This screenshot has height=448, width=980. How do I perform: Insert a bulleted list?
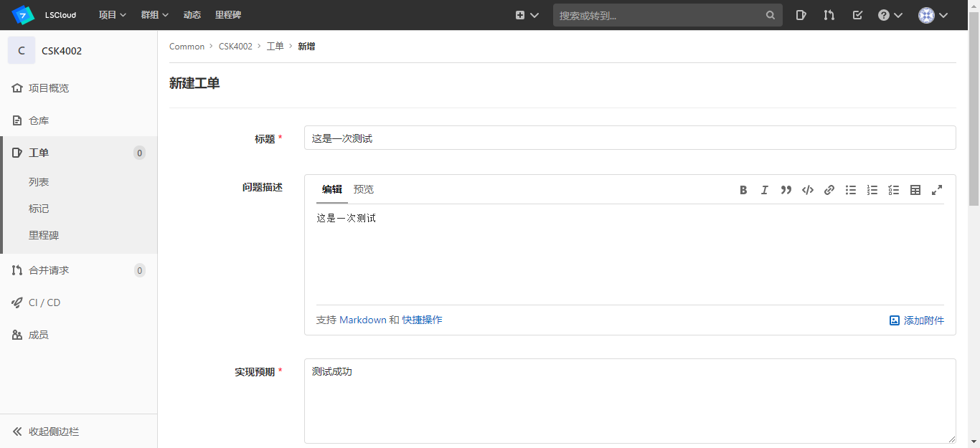pos(851,190)
